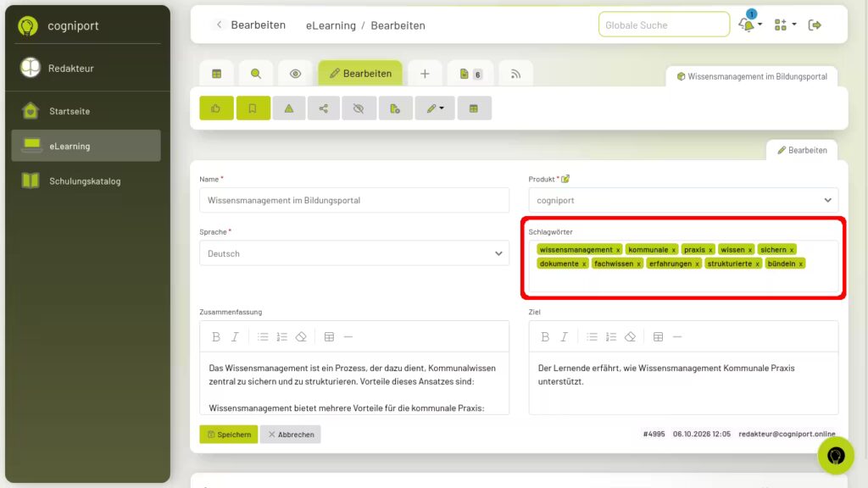The height and width of the screenshot is (488, 868).
Task: Click the document settings toolbar icon
Action: pos(395,108)
